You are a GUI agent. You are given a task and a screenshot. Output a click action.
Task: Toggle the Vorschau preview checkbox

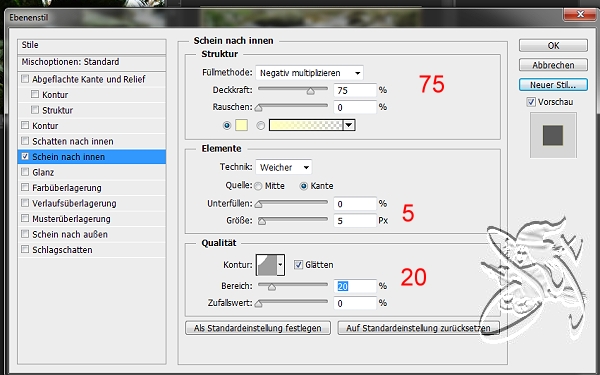(531, 102)
